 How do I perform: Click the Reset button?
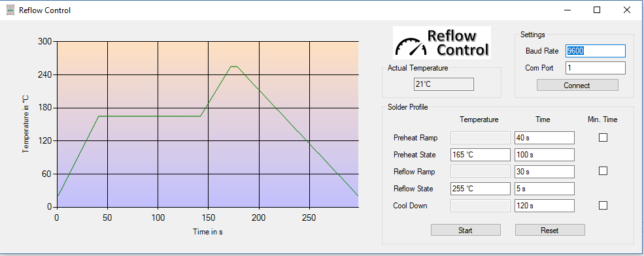[550, 230]
